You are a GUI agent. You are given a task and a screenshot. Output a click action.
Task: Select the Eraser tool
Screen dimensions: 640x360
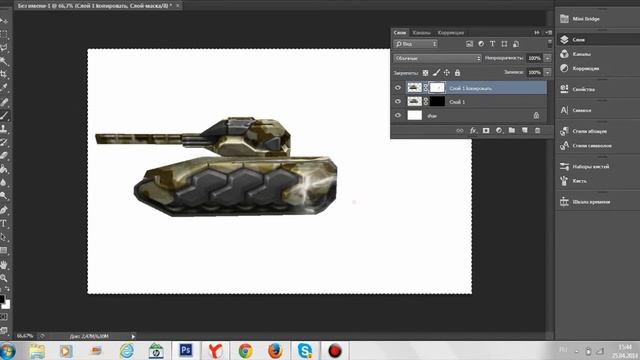pos(4,156)
